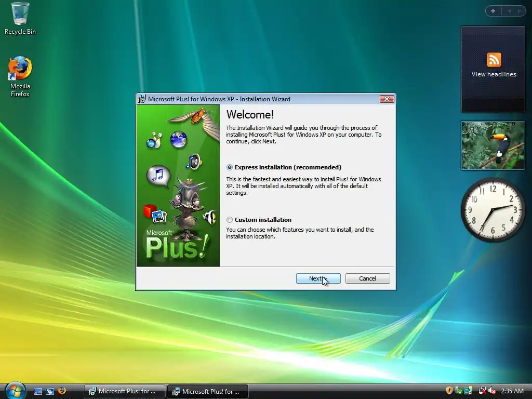Click the analog clock gadget

coord(493,210)
